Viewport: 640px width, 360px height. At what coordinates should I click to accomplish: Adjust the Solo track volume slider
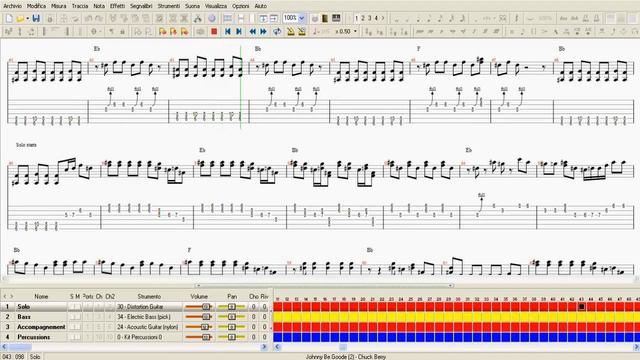(199, 307)
